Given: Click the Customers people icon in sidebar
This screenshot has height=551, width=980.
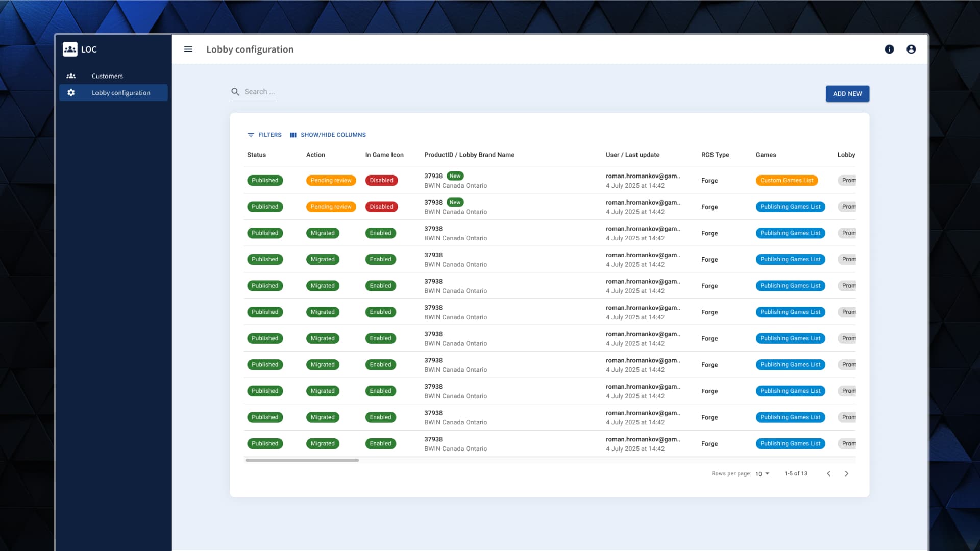Looking at the screenshot, I should click(71, 76).
